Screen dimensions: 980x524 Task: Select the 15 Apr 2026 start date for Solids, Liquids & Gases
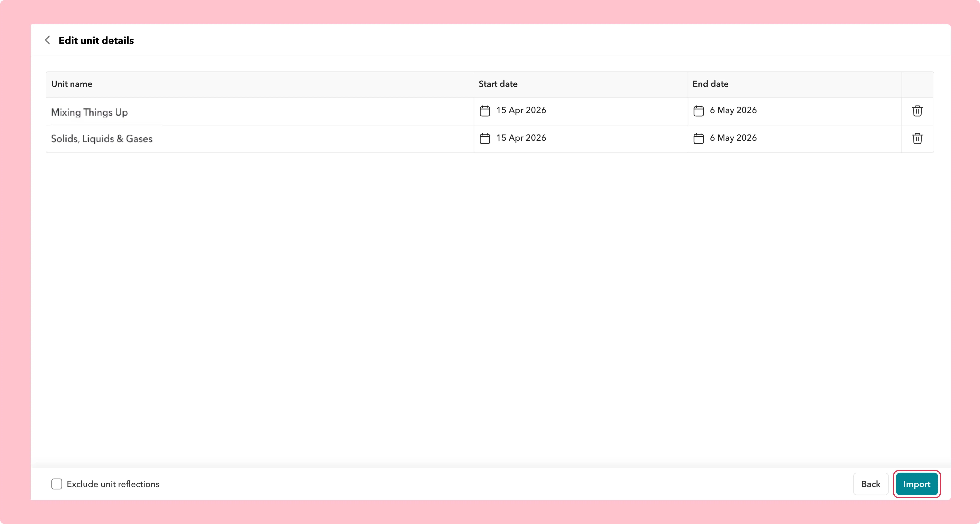tap(521, 138)
